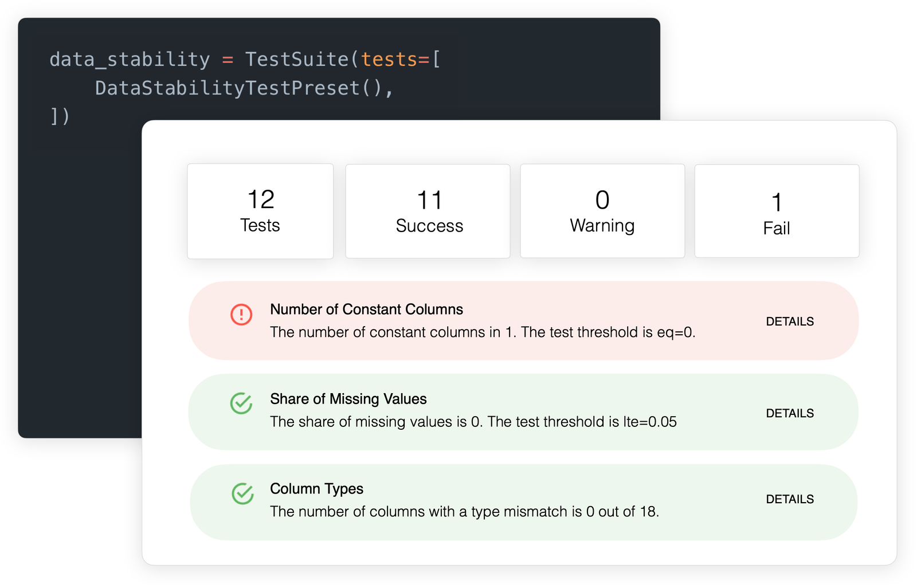Click the 0 Warning summary card
This screenshot has height=588, width=917.
pyautogui.click(x=602, y=210)
